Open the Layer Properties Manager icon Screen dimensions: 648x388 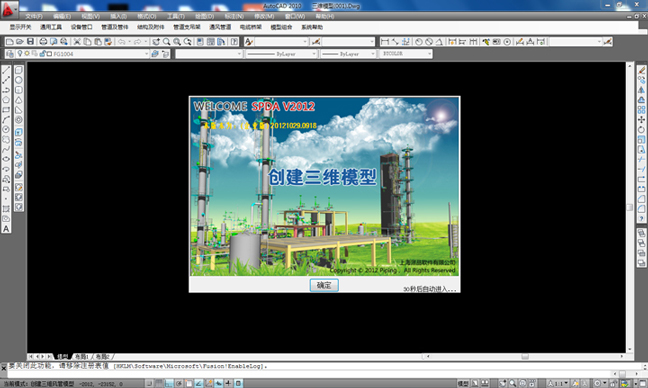pyautogui.click(x=10, y=54)
